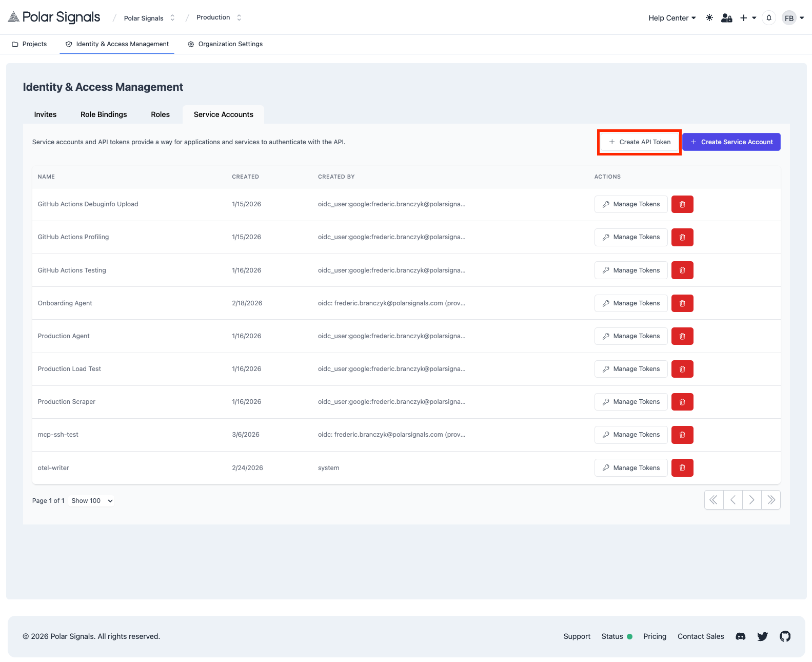The image size is (812, 662).
Task: Click the Polar Signals logo
Action: click(54, 17)
